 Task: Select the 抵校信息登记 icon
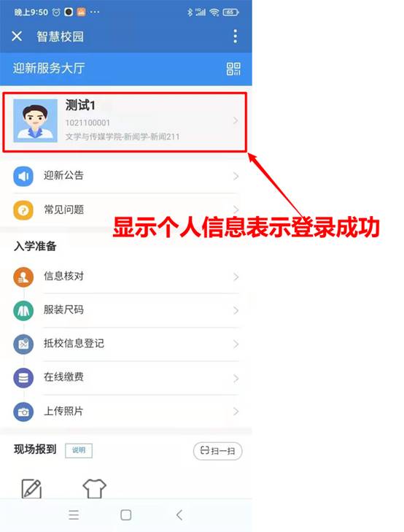23,344
